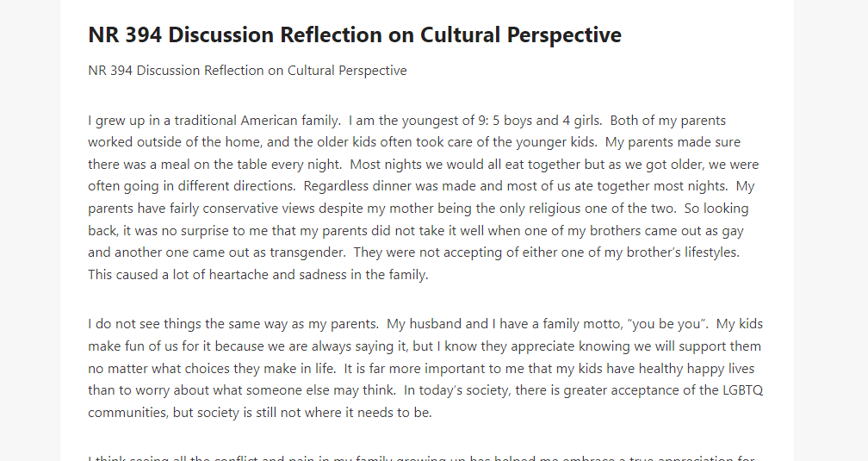
Task: Click the word "LGBTQ" in second paragraph
Action: (743, 390)
